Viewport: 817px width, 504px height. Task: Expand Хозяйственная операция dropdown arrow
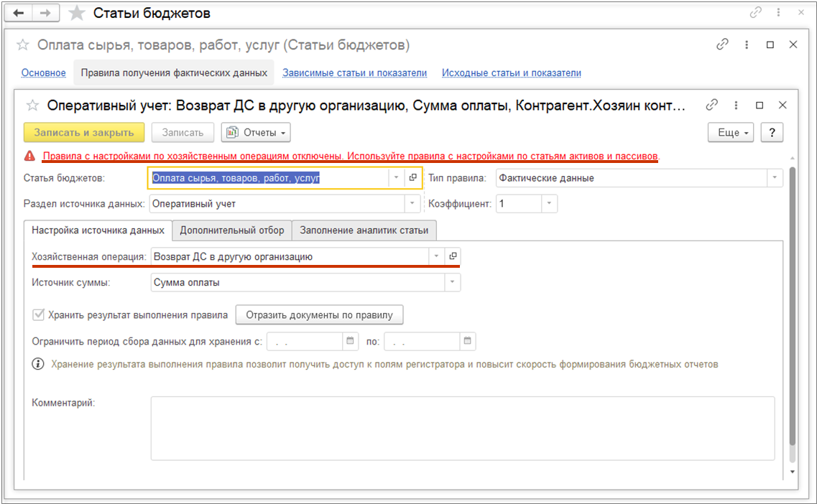pyautogui.click(x=436, y=256)
